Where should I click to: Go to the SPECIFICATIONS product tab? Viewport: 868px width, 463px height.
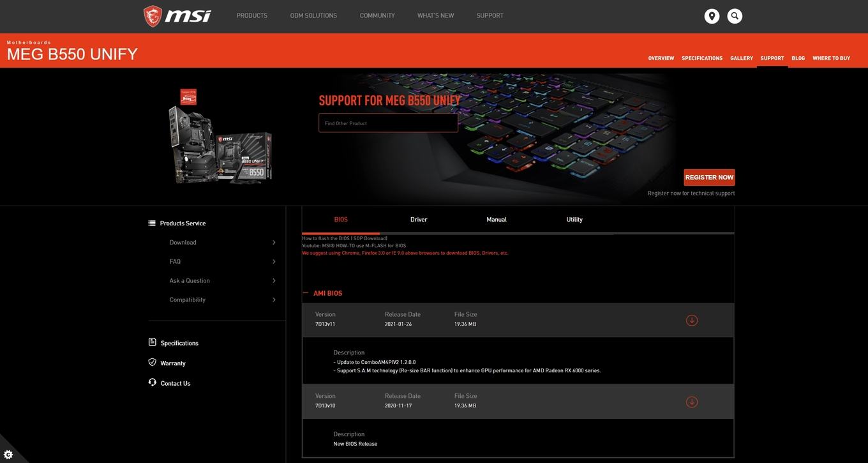(x=702, y=58)
